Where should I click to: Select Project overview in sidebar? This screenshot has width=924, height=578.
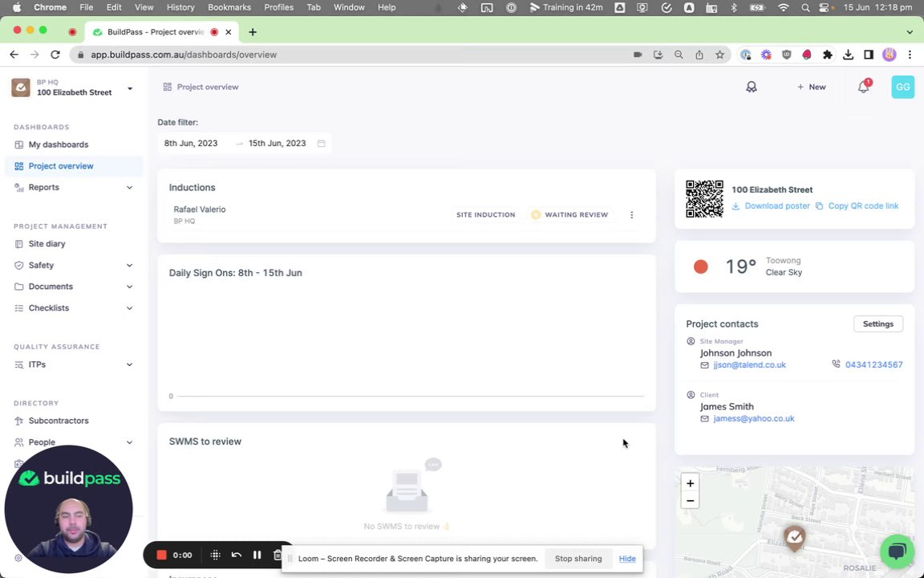pyautogui.click(x=74, y=166)
